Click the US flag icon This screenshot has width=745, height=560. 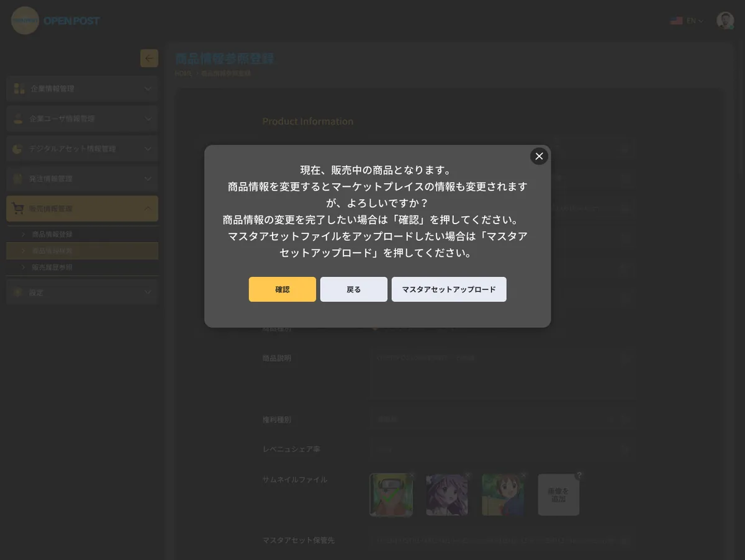coord(676,21)
